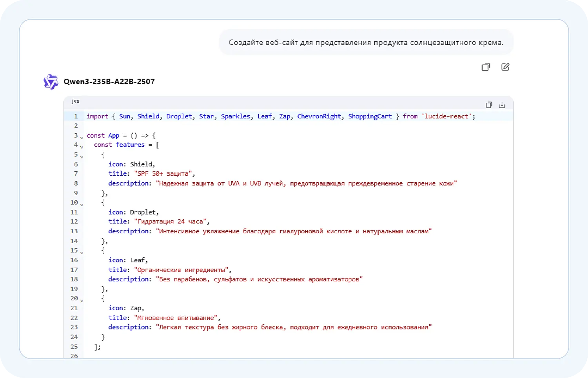The height and width of the screenshot is (378, 588).
Task: Click the "Гидратация 24 часа" title string
Action: 170,221
